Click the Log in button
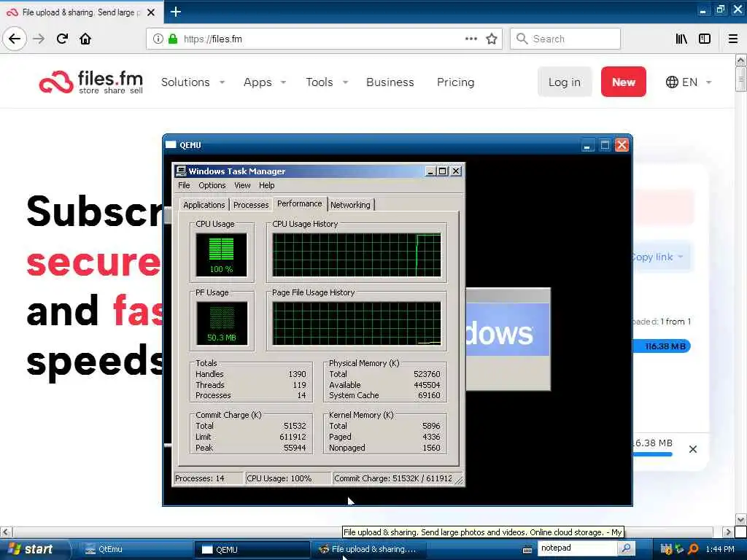 tap(565, 82)
